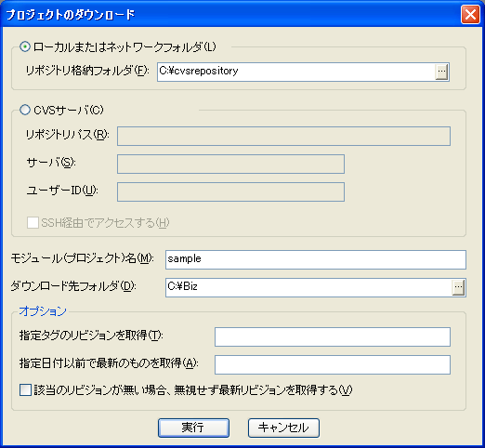Focus the リポジトリ格納フォルダ text field
This screenshot has height=448, width=485.
click(x=296, y=72)
